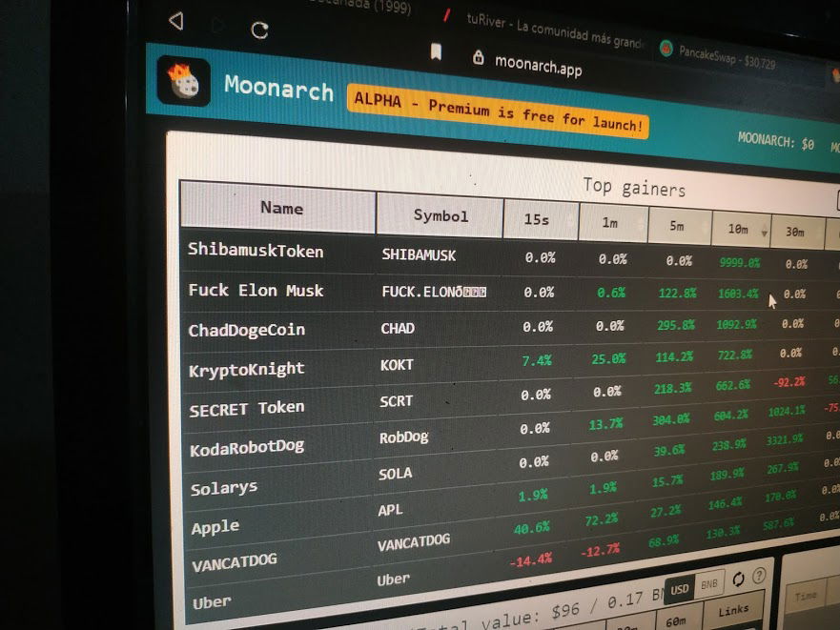The image size is (840, 630).
Task: Click the moonarch.app address field
Action: 538,66
